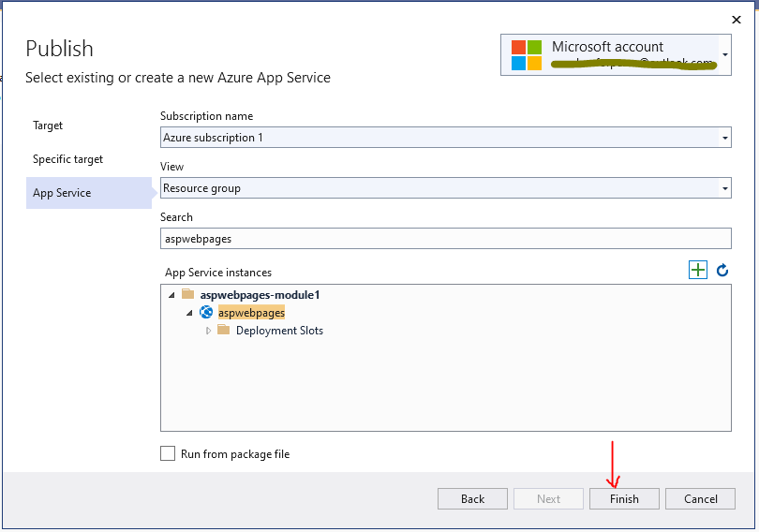
Task: Select the App Service step
Action: (x=89, y=193)
